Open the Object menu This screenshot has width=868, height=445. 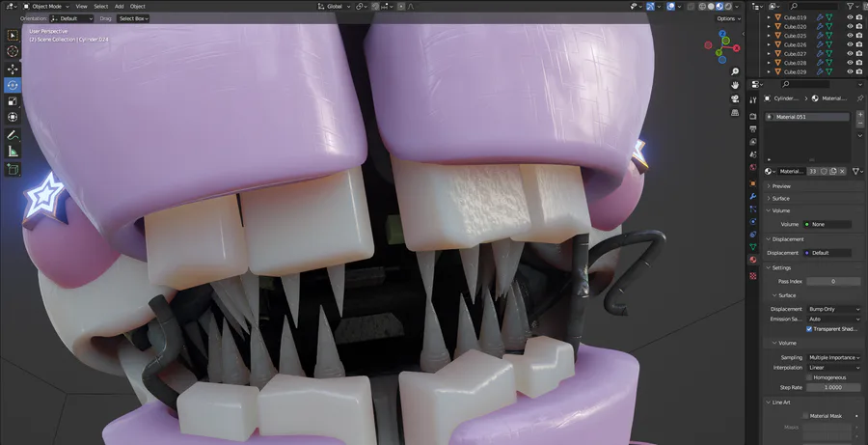pyautogui.click(x=137, y=6)
